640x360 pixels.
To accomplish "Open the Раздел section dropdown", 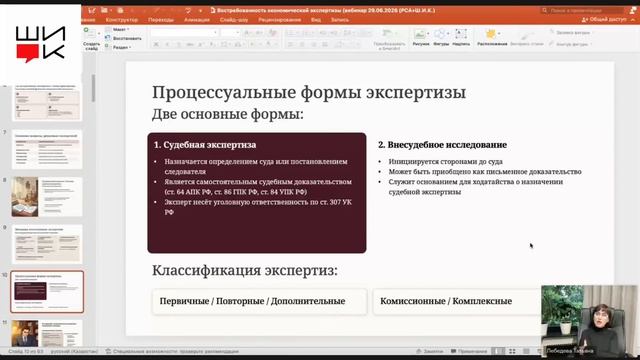I will click(x=118, y=47).
